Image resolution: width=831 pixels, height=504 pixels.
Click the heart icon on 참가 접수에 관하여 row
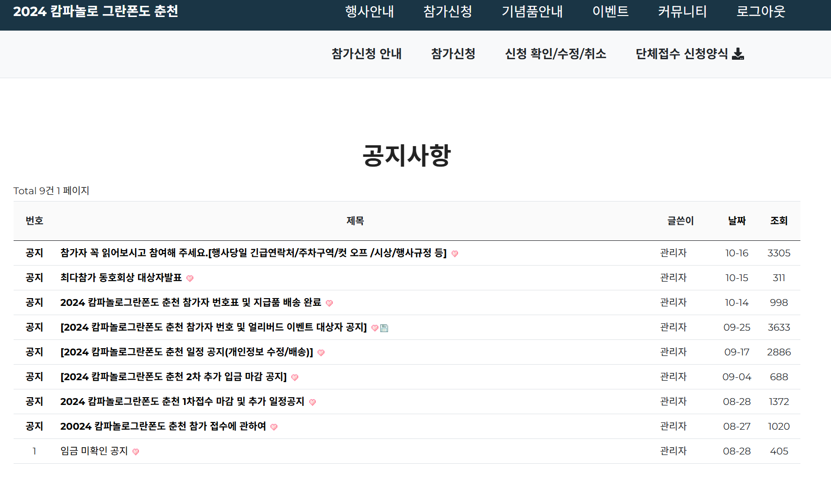pyautogui.click(x=274, y=427)
